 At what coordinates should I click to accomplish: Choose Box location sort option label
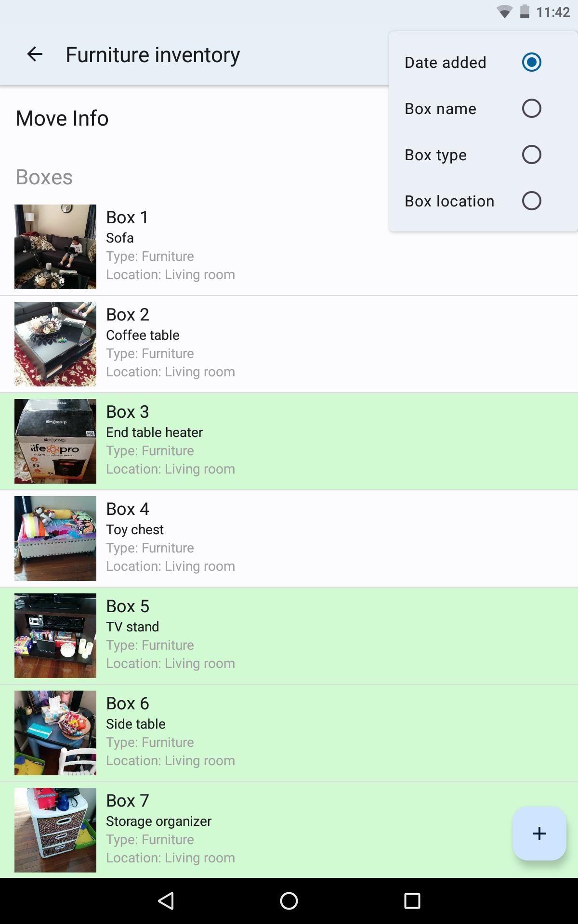449,201
